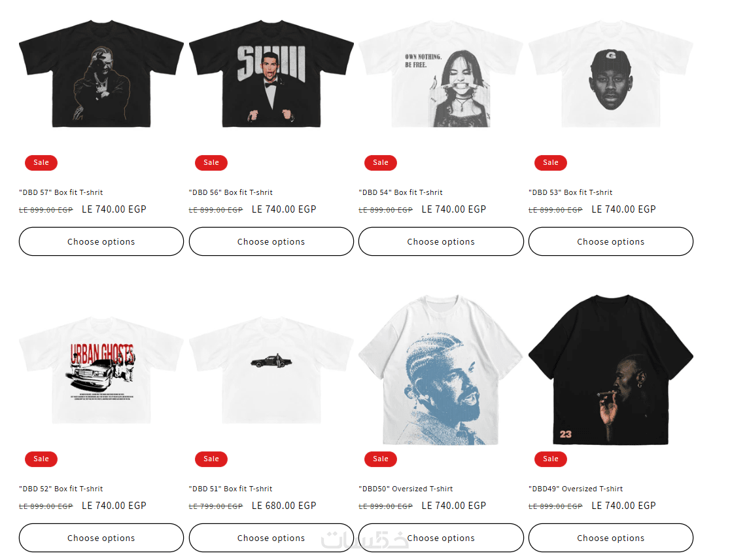Open the "DBD 51" Box fit T-shrit link
The width and height of the screenshot is (730, 560).
(x=230, y=489)
